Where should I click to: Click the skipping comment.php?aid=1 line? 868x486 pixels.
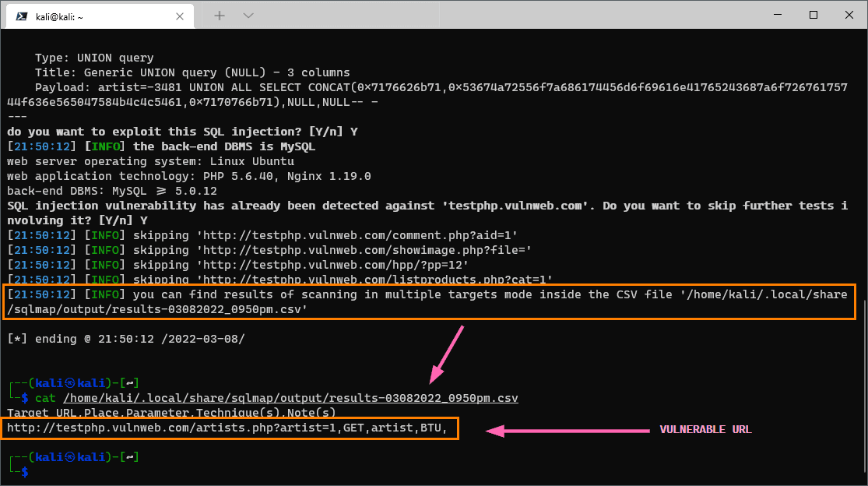(262, 235)
